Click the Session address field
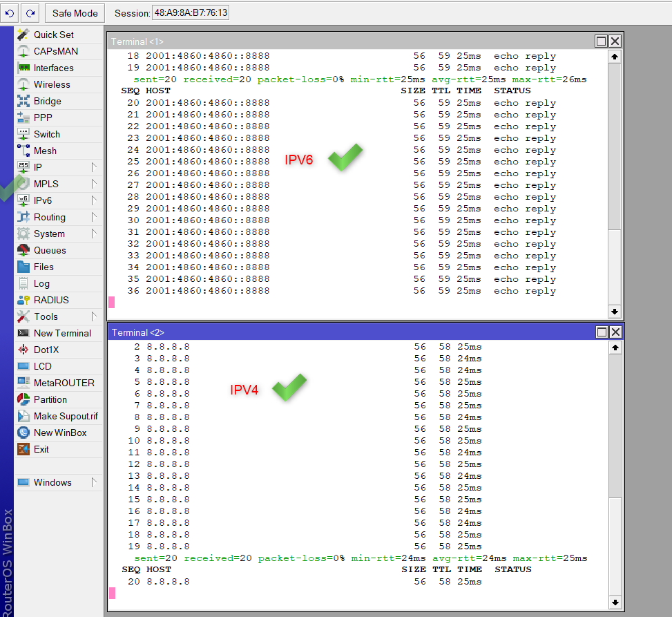Viewport: 672px width, 617px height. coord(191,13)
